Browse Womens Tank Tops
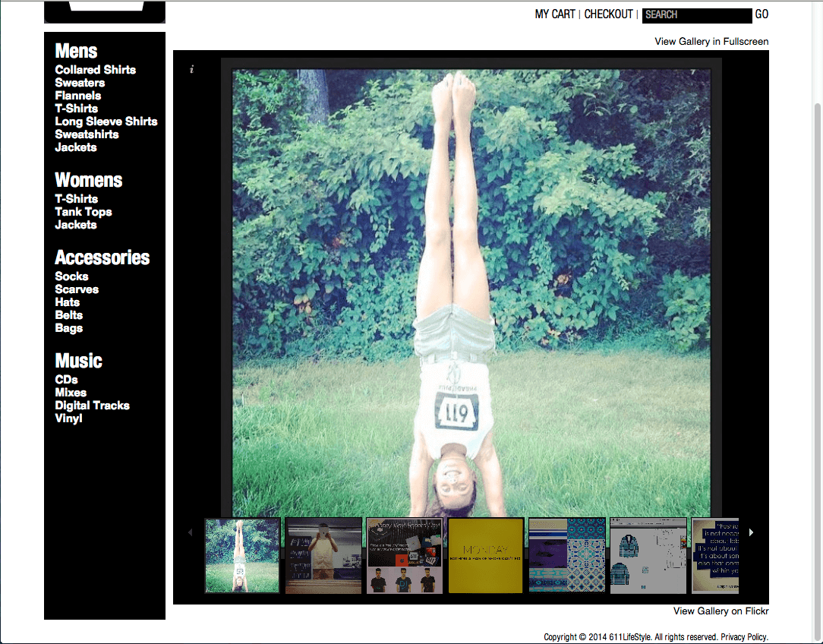The width and height of the screenshot is (823, 644). (84, 212)
